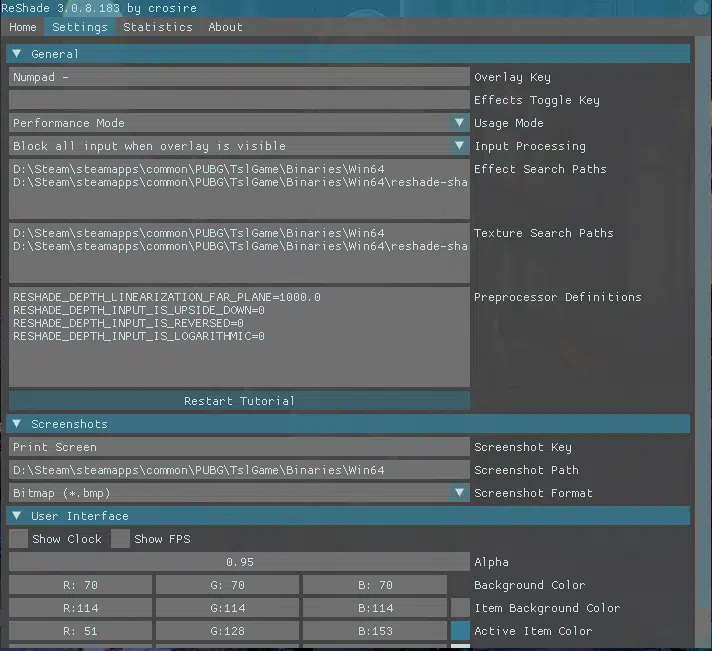This screenshot has height=651, width=712.
Task: Click the Screenshot Path input field
Action: [x=239, y=470]
